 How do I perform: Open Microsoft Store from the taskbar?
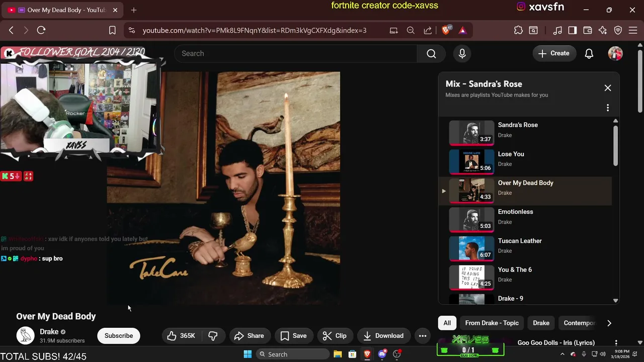pyautogui.click(x=352, y=354)
